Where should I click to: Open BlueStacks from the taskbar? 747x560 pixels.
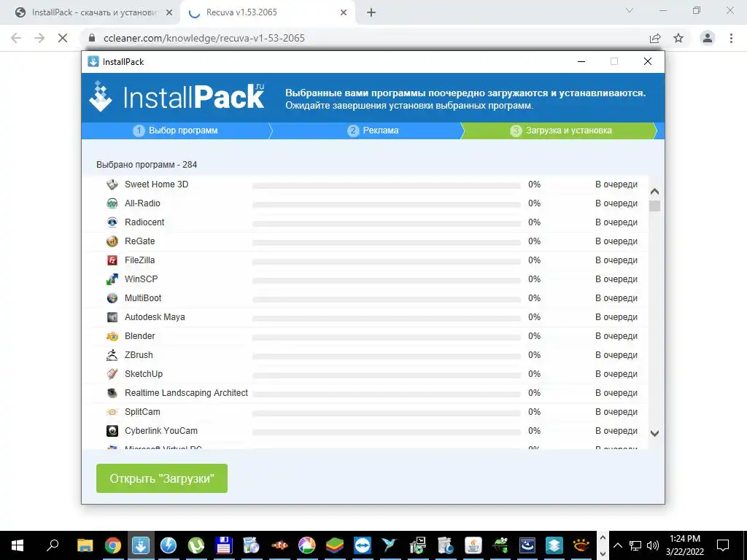pyautogui.click(x=335, y=545)
